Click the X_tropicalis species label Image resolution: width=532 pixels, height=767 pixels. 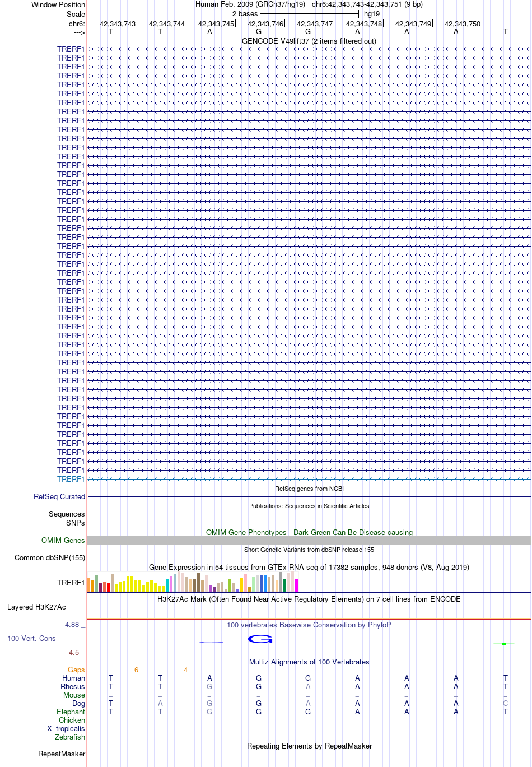(x=66, y=729)
